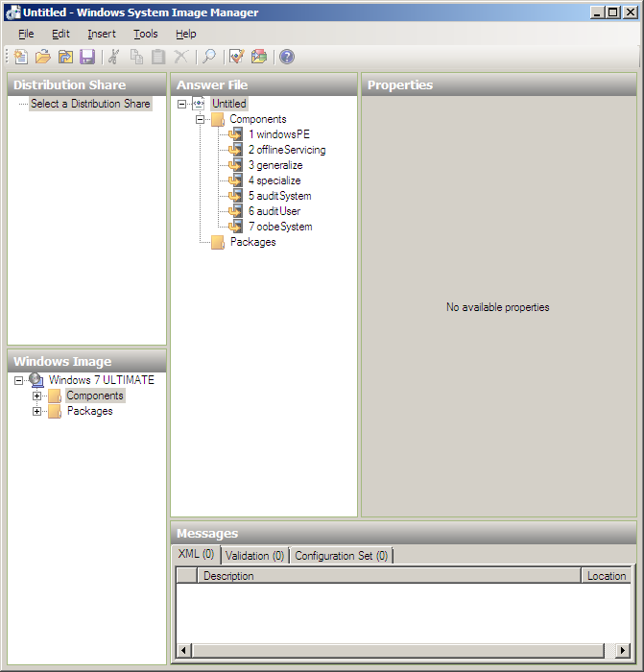Click the Select Windows Image toolbar icon
Image resolution: width=644 pixels, height=672 pixels.
point(65,57)
